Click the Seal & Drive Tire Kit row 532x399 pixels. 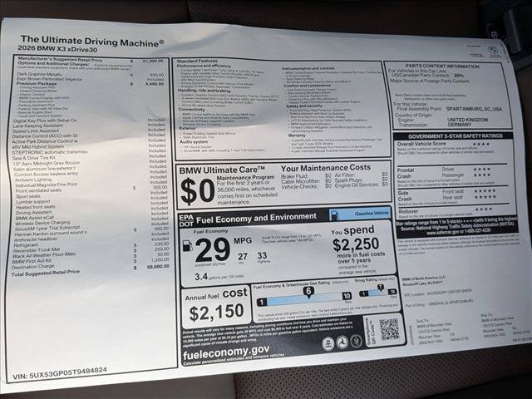coord(90,158)
